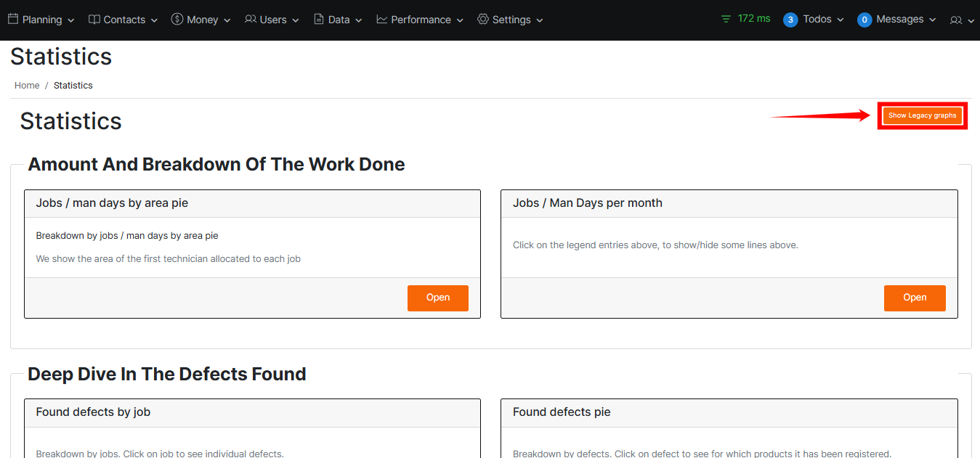
Task: Click the dollar coin icon beside Money
Action: 177,20
